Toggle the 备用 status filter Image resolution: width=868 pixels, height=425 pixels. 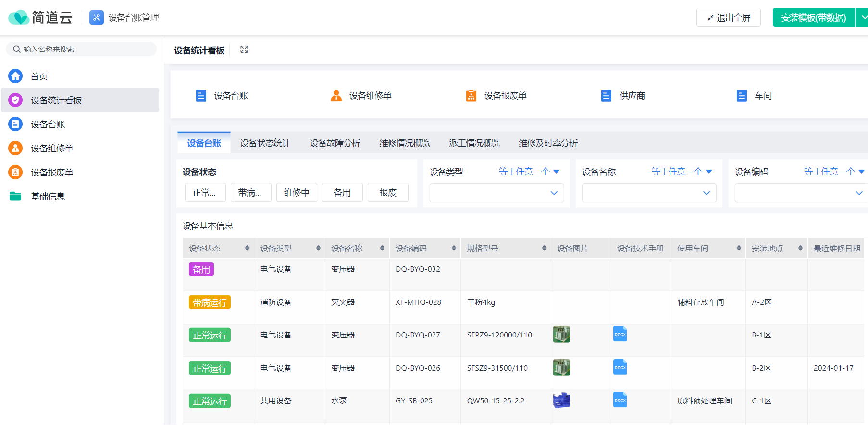(342, 192)
